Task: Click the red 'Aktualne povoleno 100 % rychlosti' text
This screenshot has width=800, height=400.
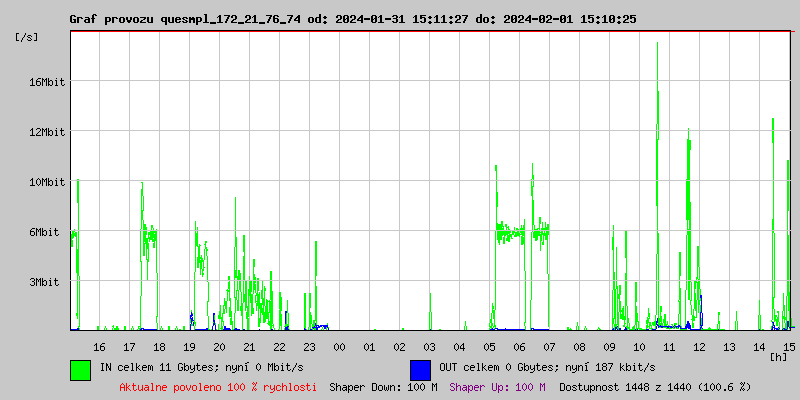Action: click(x=218, y=386)
